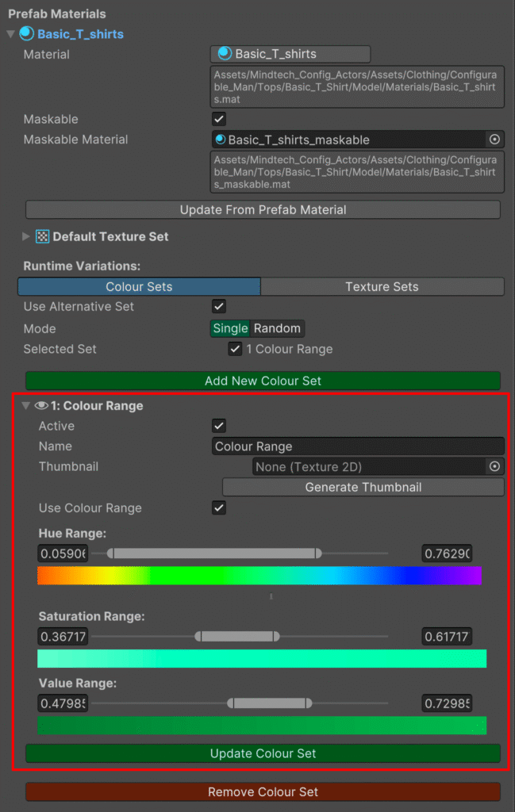Click the Update From Prefab Material button
The height and width of the screenshot is (812, 515).
[263, 210]
